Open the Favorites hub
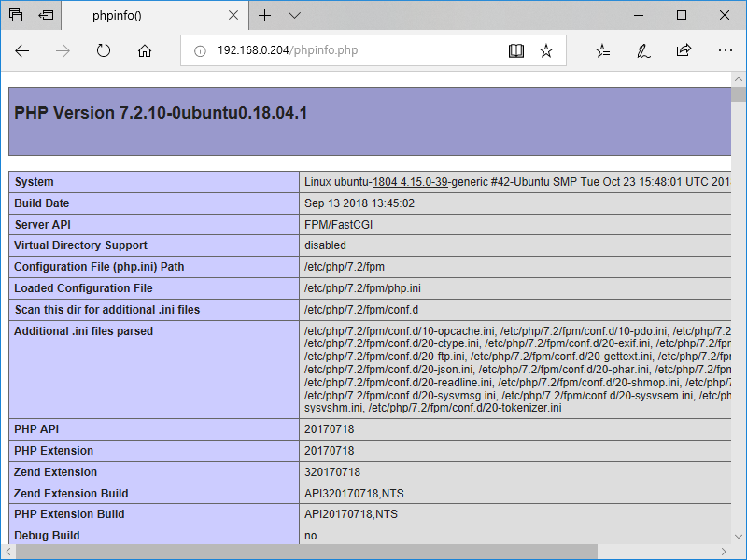The image size is (747, 560). pos(602,50)
